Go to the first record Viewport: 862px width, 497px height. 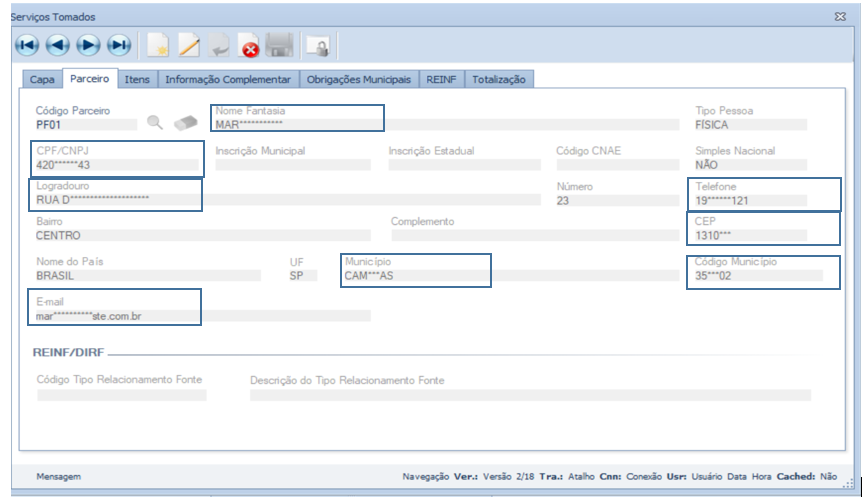click(x=27, y=45)
